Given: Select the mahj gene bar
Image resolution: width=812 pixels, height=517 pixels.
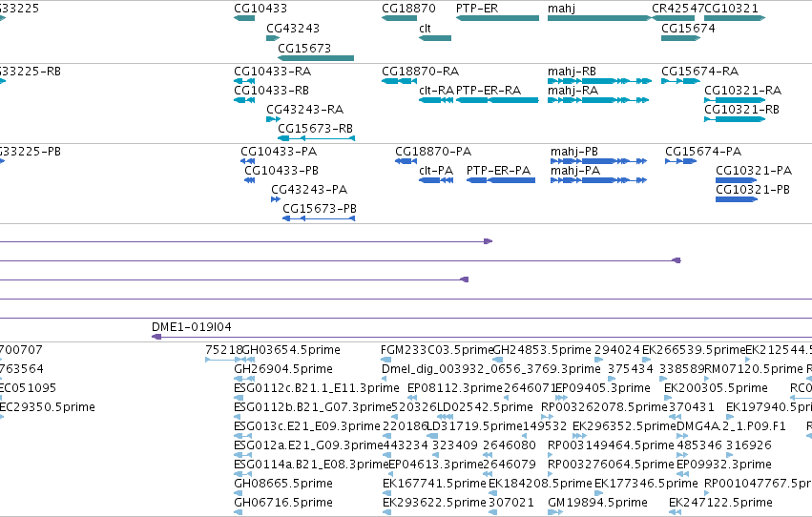Looking at the screenshot, I should pyautogui.click(x=599, y=18).
